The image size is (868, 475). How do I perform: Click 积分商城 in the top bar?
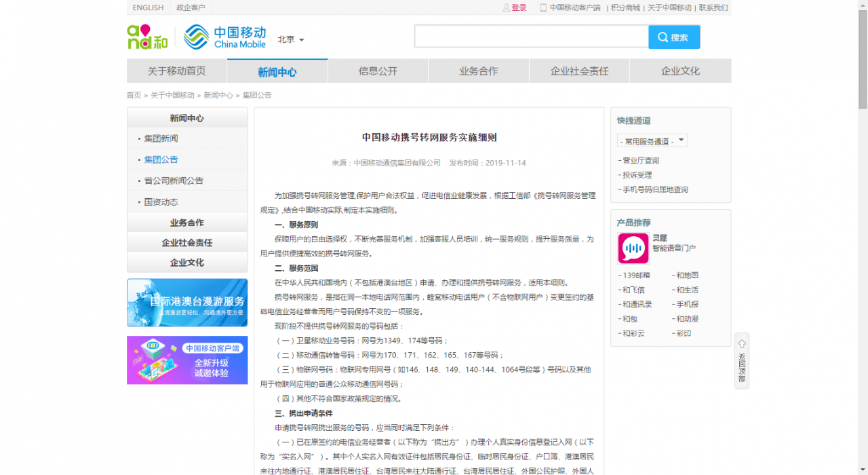pyautogui.click(x=625, y=7)
